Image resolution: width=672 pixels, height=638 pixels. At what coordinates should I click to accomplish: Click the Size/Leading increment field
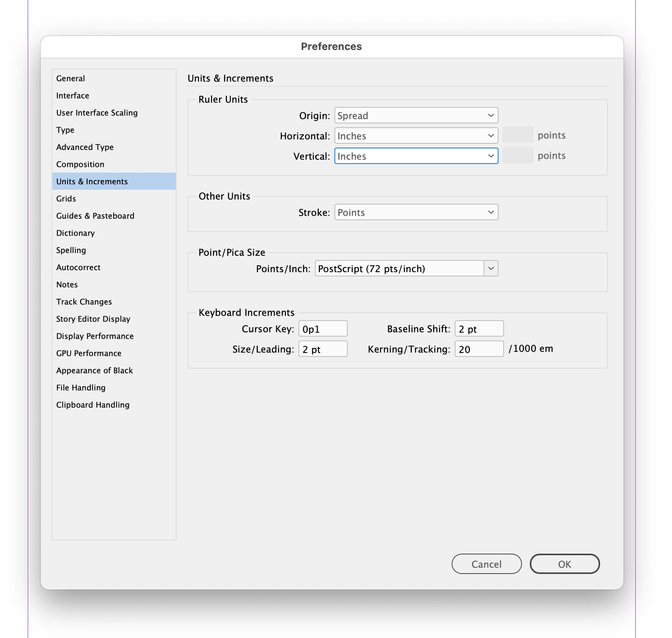pos(323,349)
